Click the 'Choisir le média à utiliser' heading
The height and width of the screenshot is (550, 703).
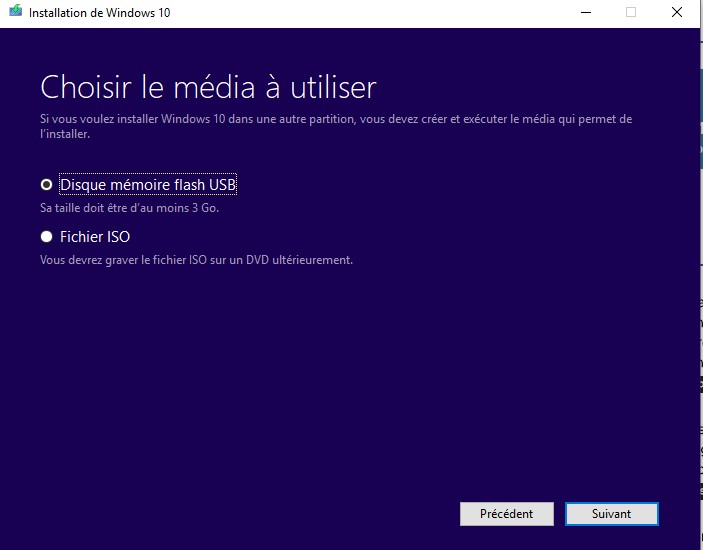click(x=208, y=87)
